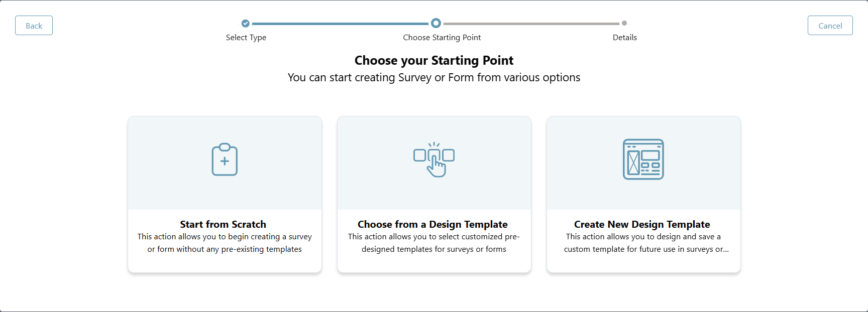This screenshot has height=312, width=868.
Task: Click the Choose your Starting Point page title
Action: (x=434, y=60)
